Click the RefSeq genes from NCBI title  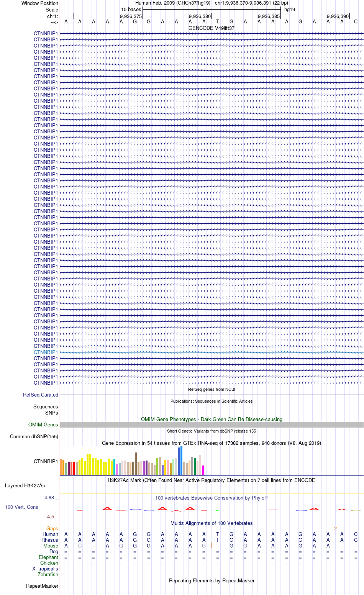click(x=212, y=389)
